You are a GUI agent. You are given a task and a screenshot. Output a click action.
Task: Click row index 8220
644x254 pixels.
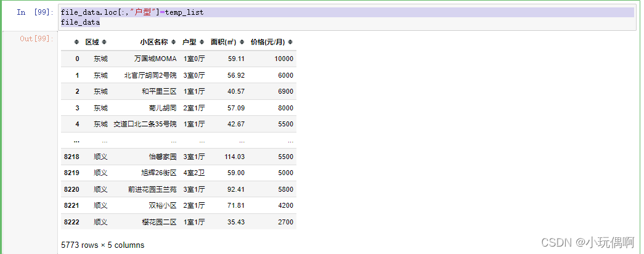click(71, 189)
